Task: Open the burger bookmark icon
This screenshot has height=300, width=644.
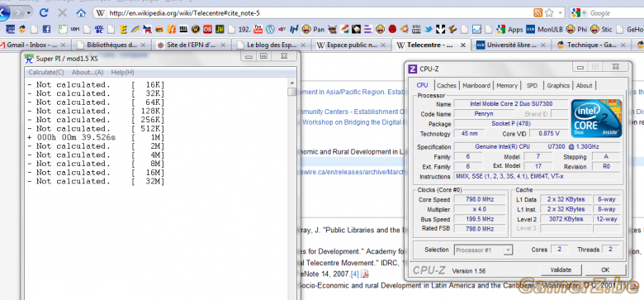Action: click(159, 29)
